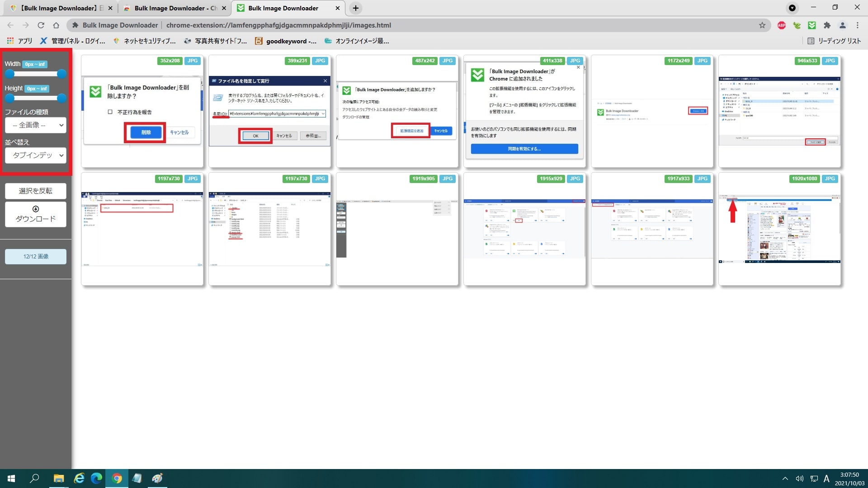
Task: Go to the Chrome home page
Action: [56, 25]
